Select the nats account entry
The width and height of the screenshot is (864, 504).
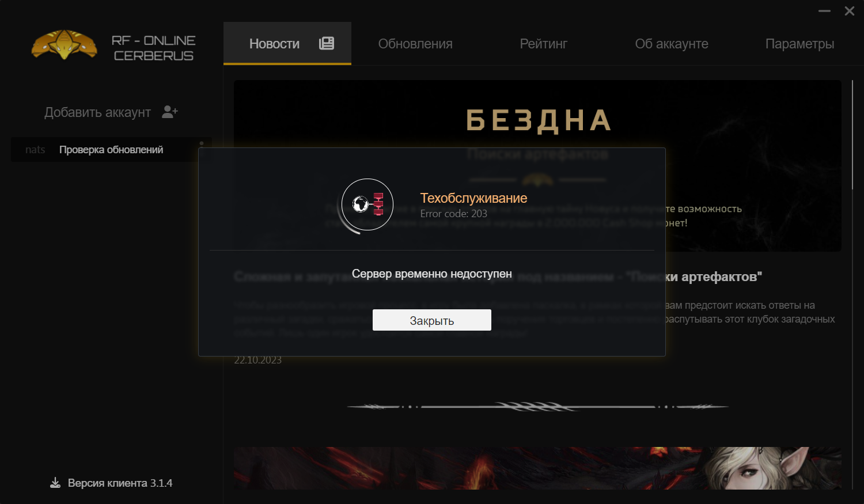pos(111,150)
